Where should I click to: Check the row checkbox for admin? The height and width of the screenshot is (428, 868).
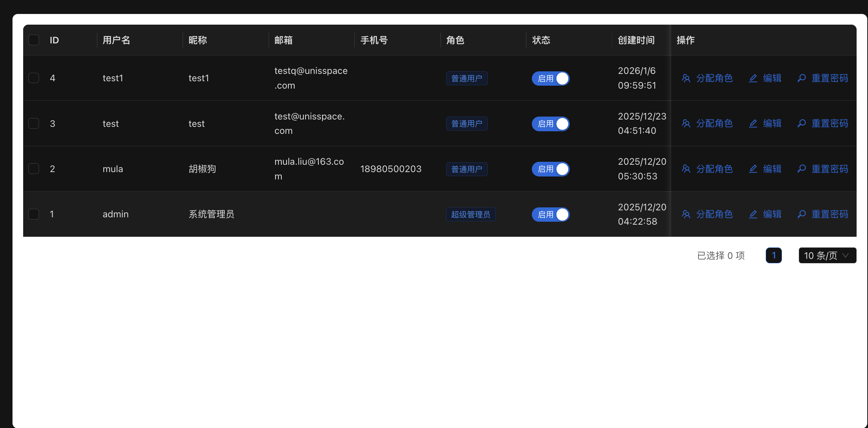click(x=34, y=214)
